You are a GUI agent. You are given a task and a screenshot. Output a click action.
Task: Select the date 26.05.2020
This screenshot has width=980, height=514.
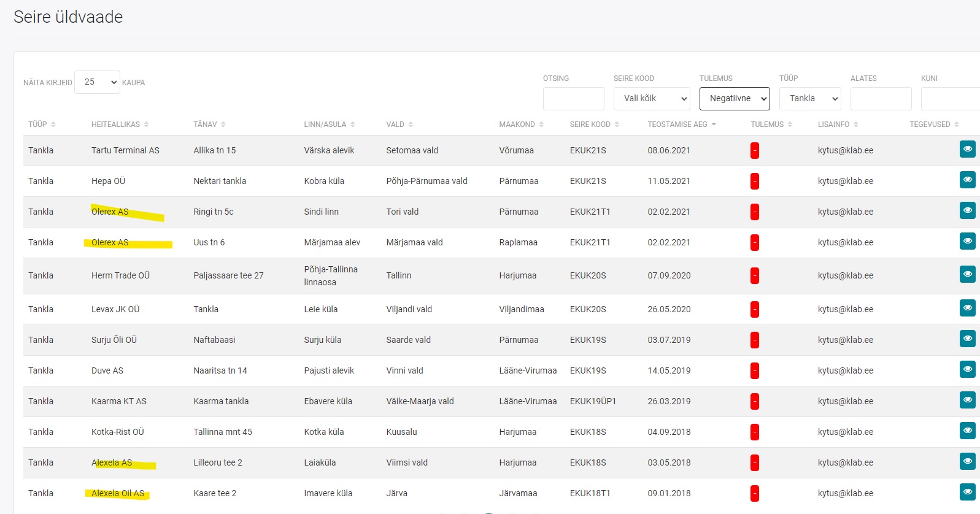click(669, 309)
